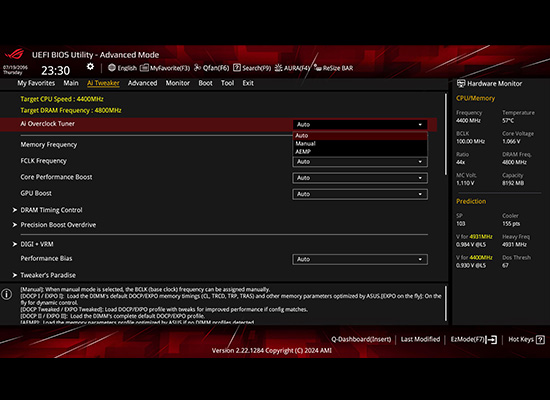The height and width of the screenshot is (400, 550).
Task: Click Hot Keys label
Action: pos(521,339)
